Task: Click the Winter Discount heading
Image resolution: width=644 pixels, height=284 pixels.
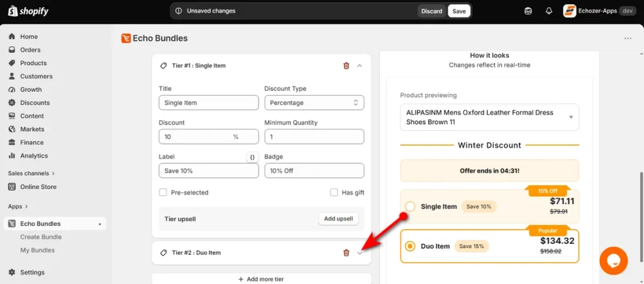Action: [x=489, y=145]
